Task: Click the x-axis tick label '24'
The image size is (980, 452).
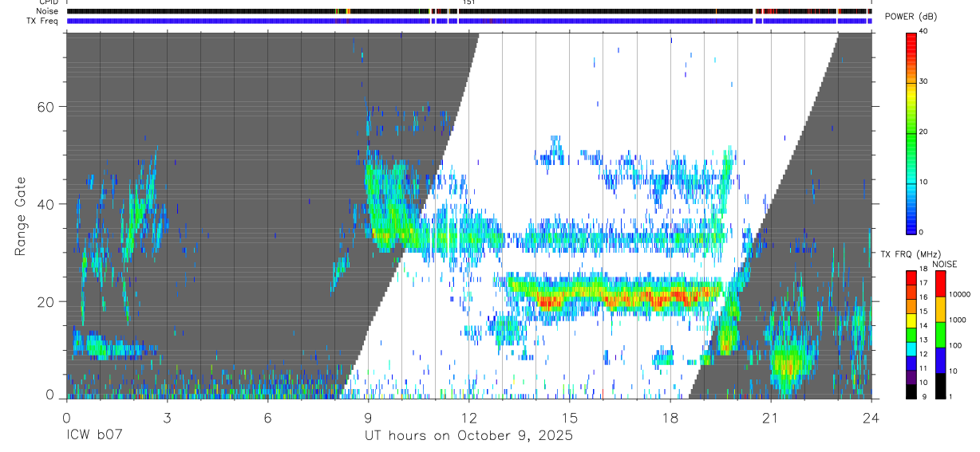Action: 871,418
